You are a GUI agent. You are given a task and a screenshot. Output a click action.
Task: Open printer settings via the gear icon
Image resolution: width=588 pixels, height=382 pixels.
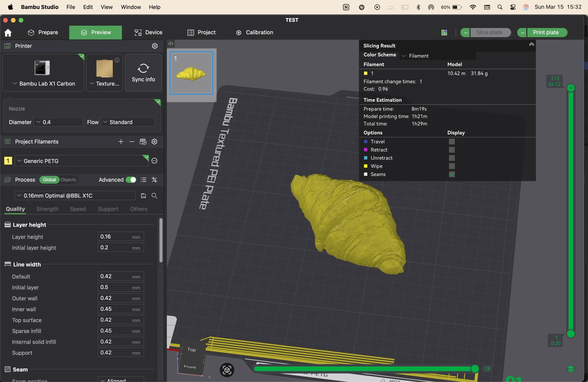(155, 46)
